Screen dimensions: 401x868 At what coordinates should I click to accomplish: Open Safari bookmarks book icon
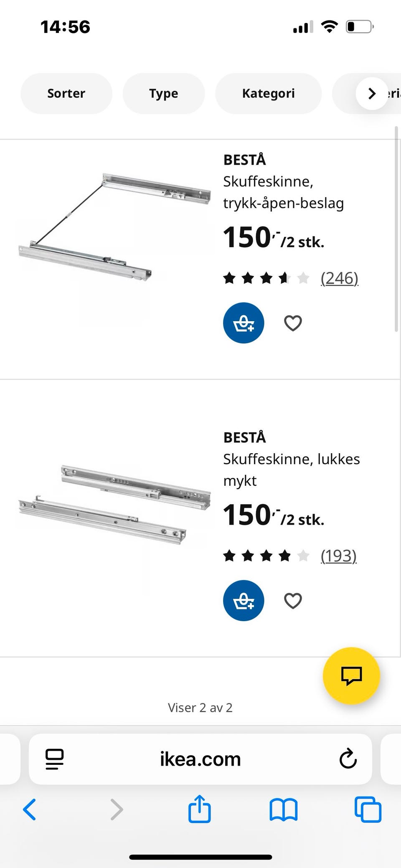tap(283, 810)
